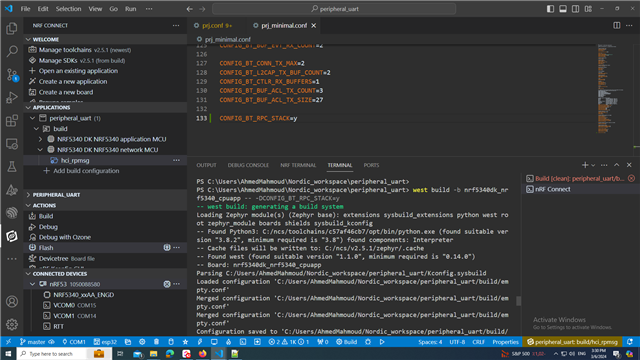The height and width of the screenshot is (360, 640).
Task: Click the flash-erase icon next to Flash
Action: pyautogui.click(x=167, y=247)
